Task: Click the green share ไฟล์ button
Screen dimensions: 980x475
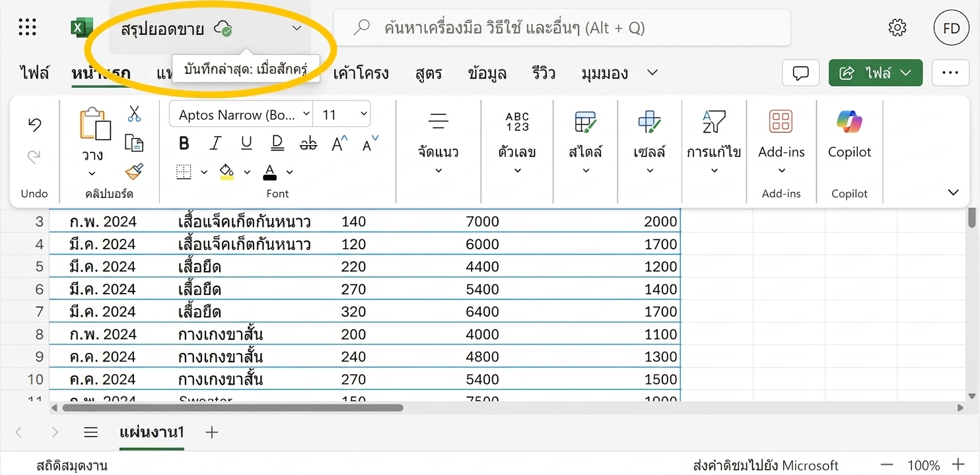Action: tap(875, 73)
